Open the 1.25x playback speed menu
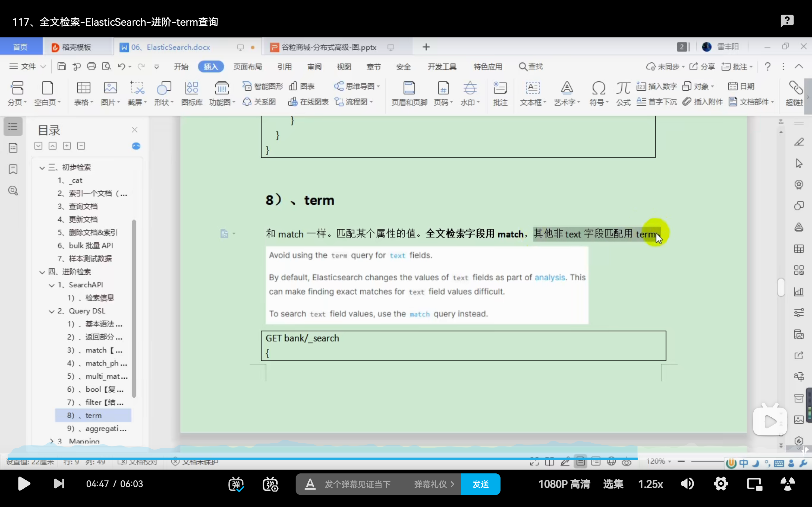 pos(650,484)
